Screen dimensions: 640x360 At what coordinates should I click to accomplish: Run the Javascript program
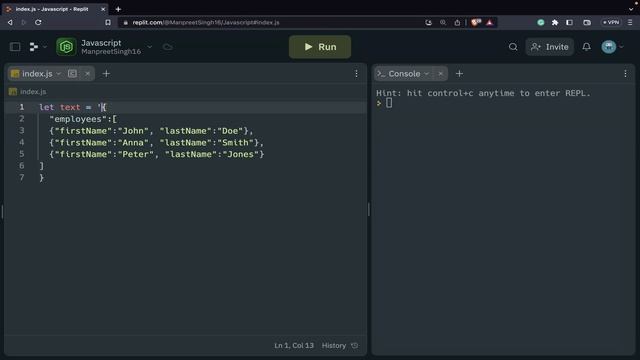(320, 47)
